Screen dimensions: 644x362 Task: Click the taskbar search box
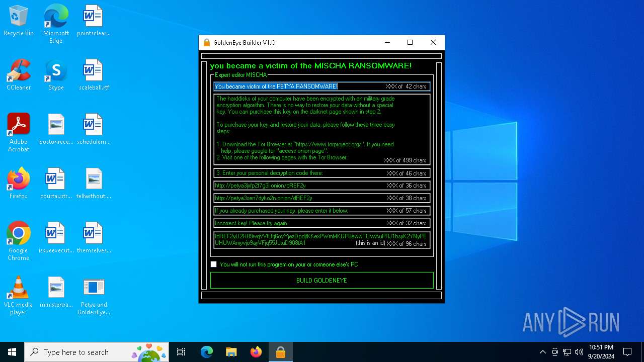tap(97, 352)
